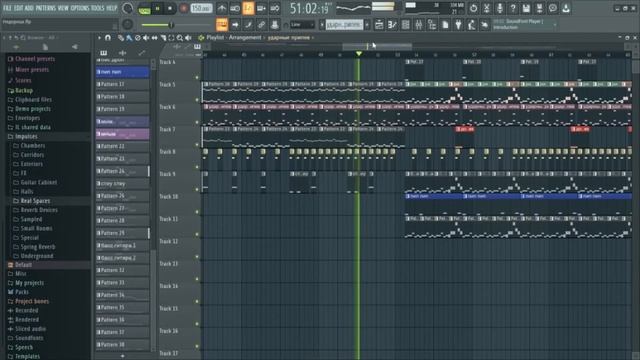
Task: Click the 150 tempo field
Action: click(x=202, y=9)
